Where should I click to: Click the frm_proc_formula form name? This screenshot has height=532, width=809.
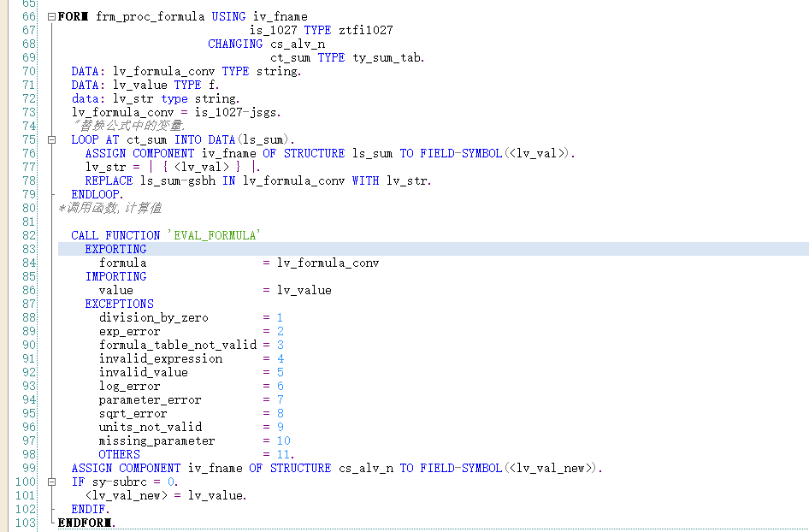click(151, 16)
